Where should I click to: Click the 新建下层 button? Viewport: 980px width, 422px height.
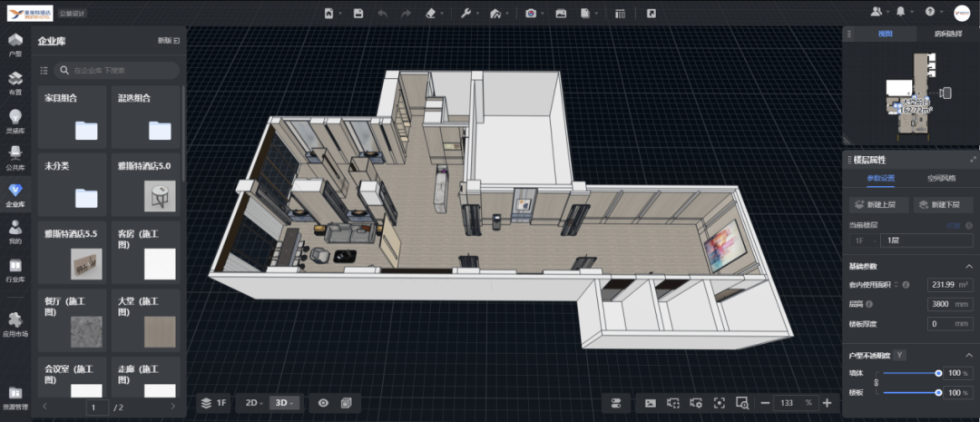click(x=944, y=204)
